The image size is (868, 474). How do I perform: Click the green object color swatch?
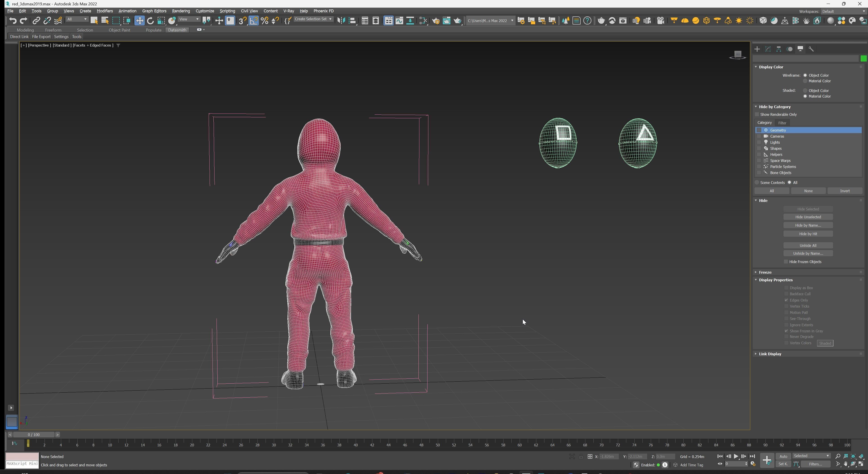[x=863, y=59]
